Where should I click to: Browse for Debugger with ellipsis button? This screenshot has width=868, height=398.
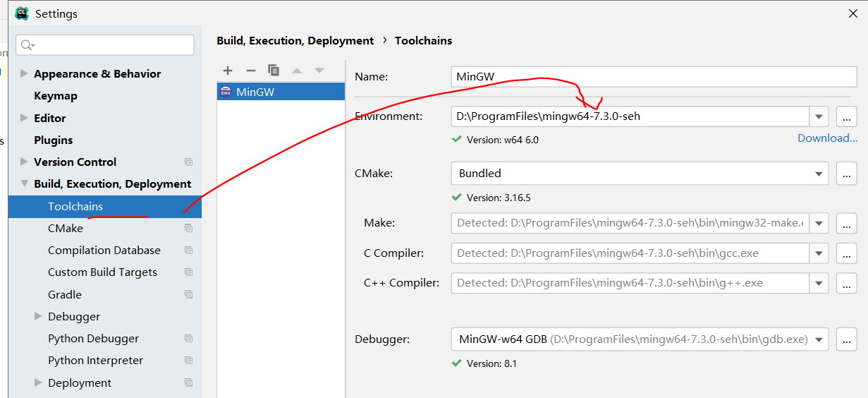click(x=846, y=339)
